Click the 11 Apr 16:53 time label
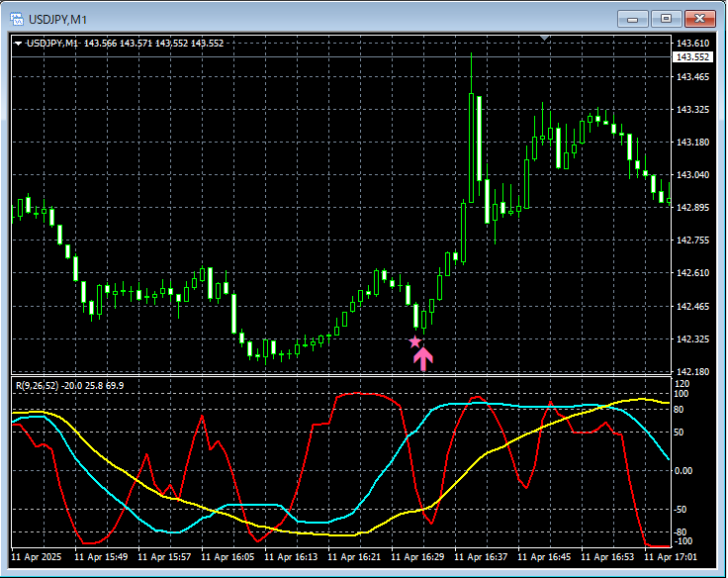 click(x=607, y=556)
